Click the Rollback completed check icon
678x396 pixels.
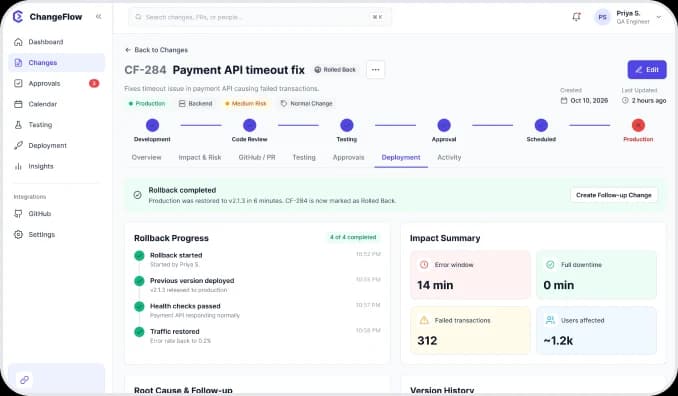[138, 195]
